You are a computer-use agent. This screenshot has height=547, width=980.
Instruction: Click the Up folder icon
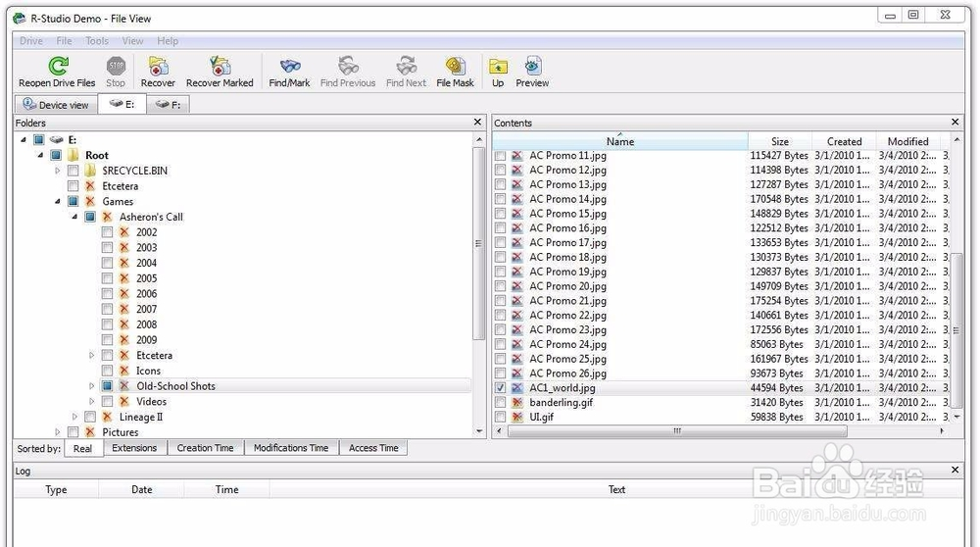point(498,66)
